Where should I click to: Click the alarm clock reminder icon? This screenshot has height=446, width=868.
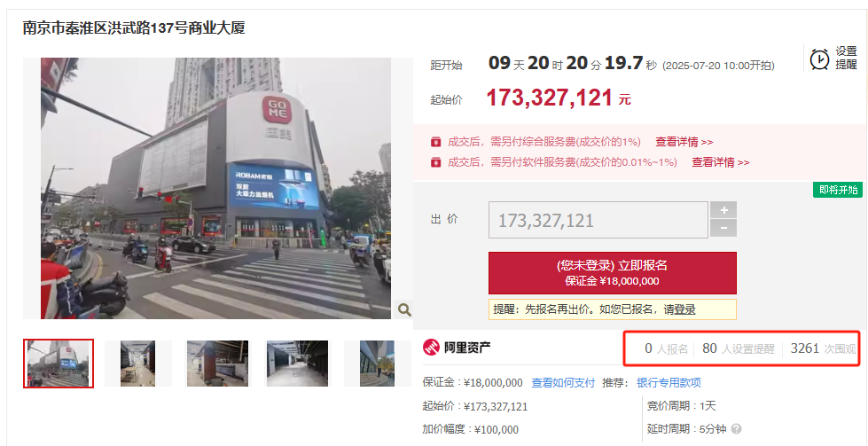click(819, 59)
